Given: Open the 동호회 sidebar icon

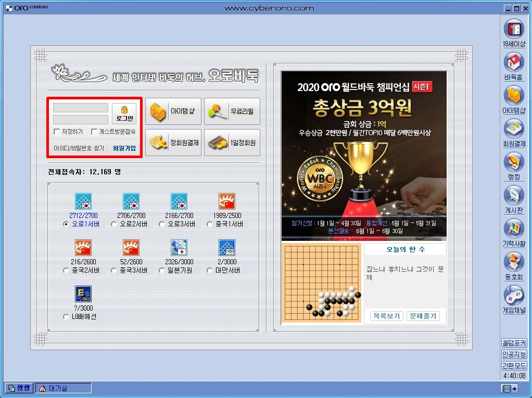Looking at the screenshot, I should pyautogui.click(x=514, y=262).
